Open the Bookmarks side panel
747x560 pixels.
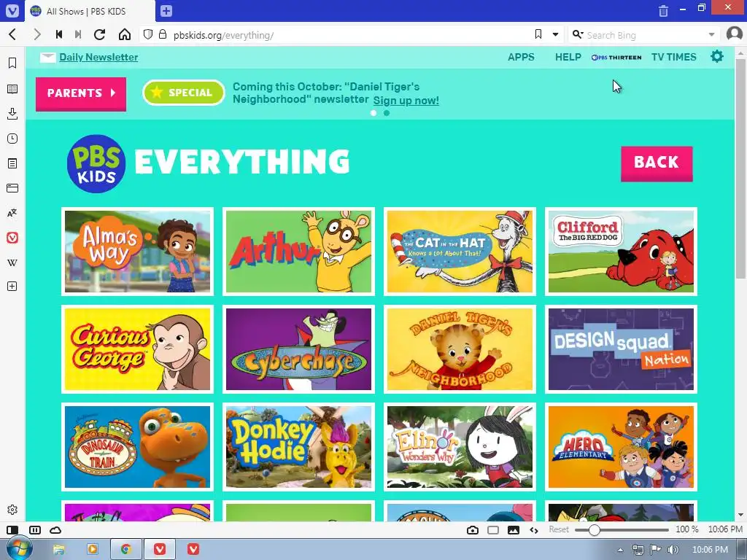pyautogui.click(x=12, y=63)
